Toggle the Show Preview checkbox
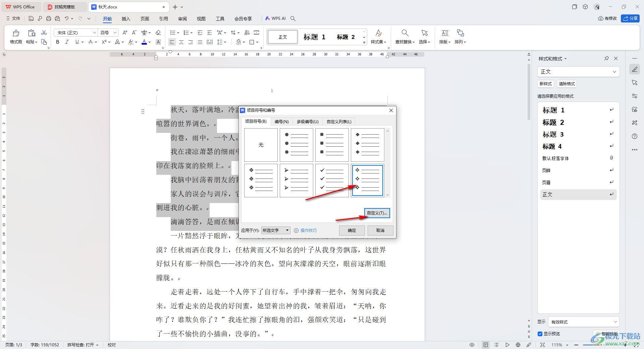 540,334
